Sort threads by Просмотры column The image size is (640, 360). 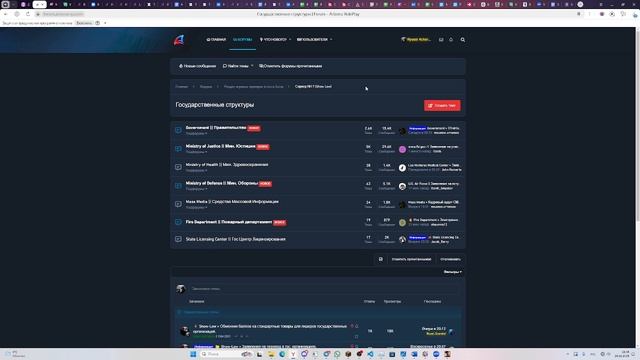tap(392, 302)
